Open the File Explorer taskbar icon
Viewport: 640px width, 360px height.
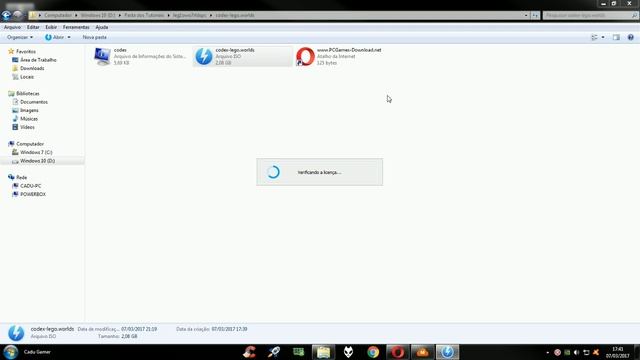(323, 352)
